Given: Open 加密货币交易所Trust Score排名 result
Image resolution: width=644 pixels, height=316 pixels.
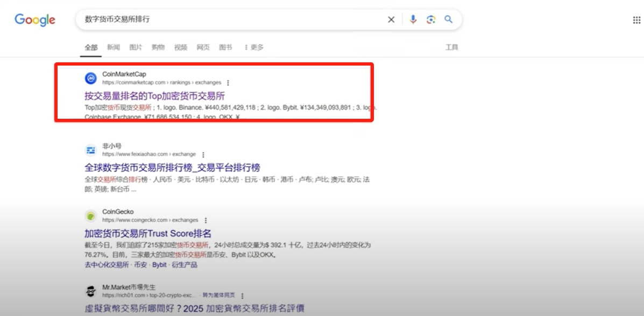Looking at the screenshot, I should click(148, 234).
